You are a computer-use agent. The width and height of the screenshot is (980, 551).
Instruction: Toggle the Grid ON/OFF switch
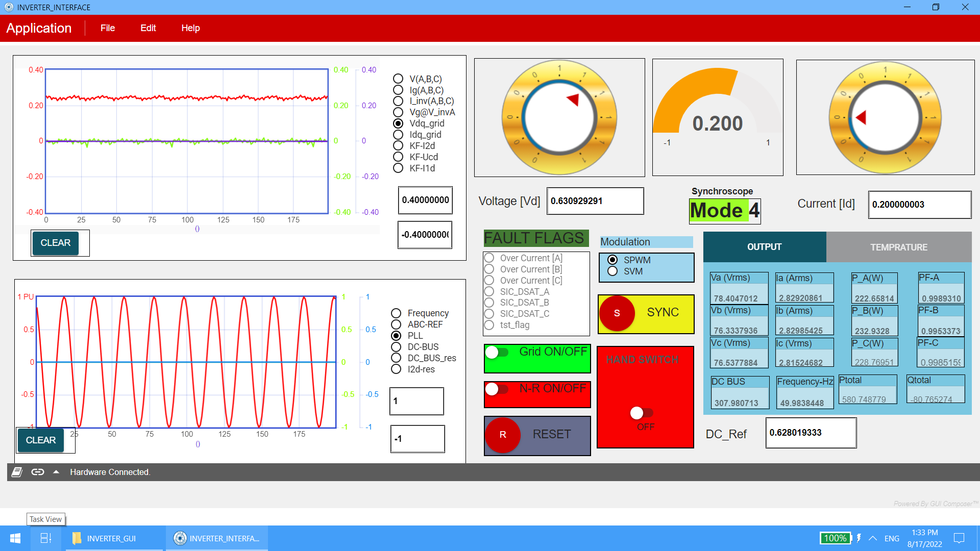[x=497, y=352]
